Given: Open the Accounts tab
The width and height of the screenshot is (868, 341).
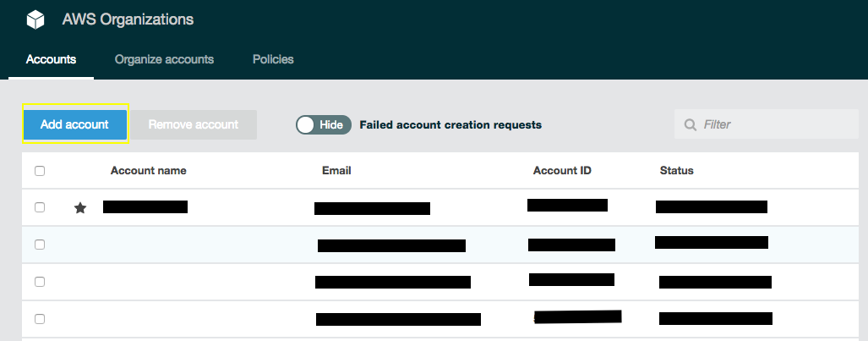Looking at the screenshot, I should point(51,59).
